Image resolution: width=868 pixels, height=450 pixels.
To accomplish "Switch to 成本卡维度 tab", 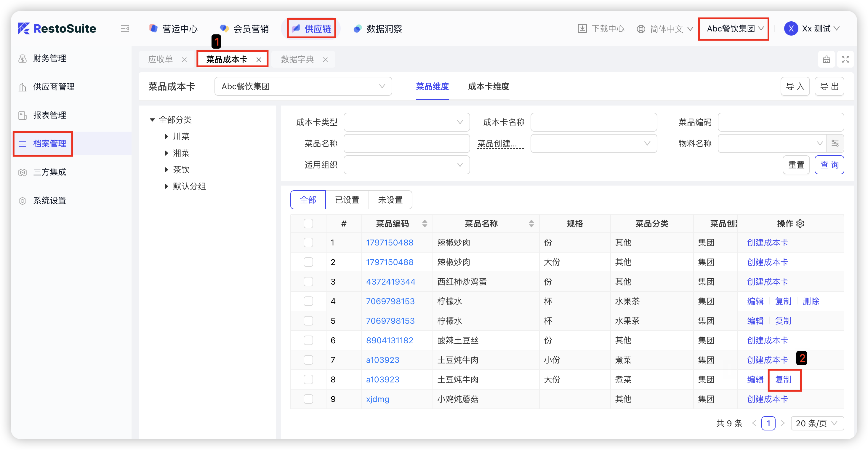I will [488, 87].
